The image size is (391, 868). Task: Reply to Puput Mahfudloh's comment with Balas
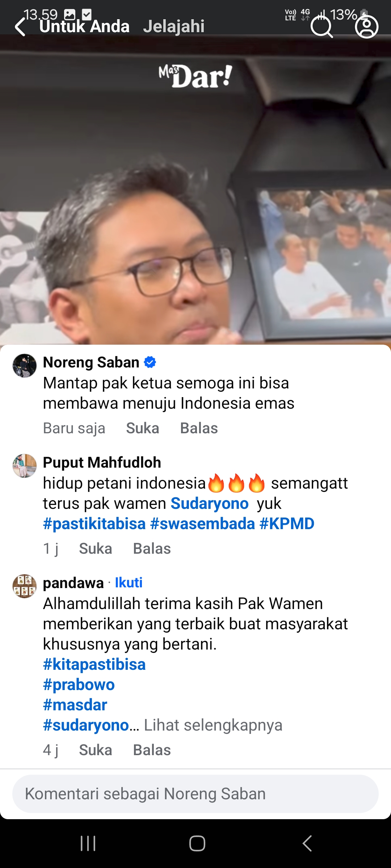click(152, 549)
